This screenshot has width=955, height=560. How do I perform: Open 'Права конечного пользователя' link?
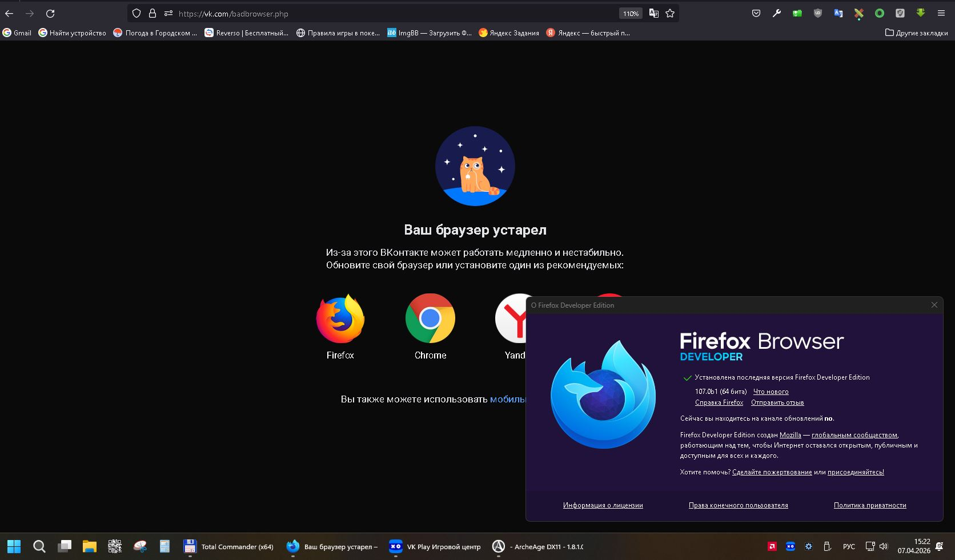point(739,505)
